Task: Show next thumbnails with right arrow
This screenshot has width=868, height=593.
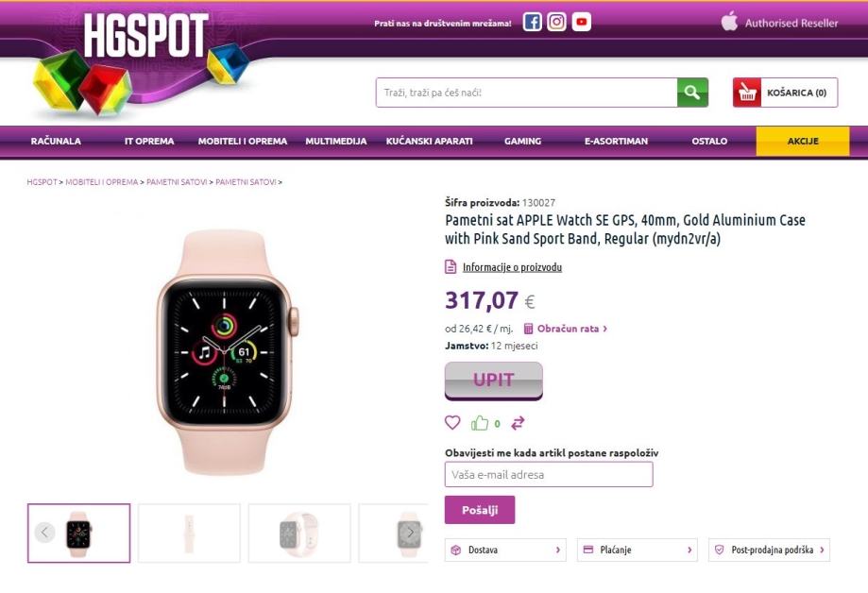Action: pyautogui.click(x=410, y=533)
